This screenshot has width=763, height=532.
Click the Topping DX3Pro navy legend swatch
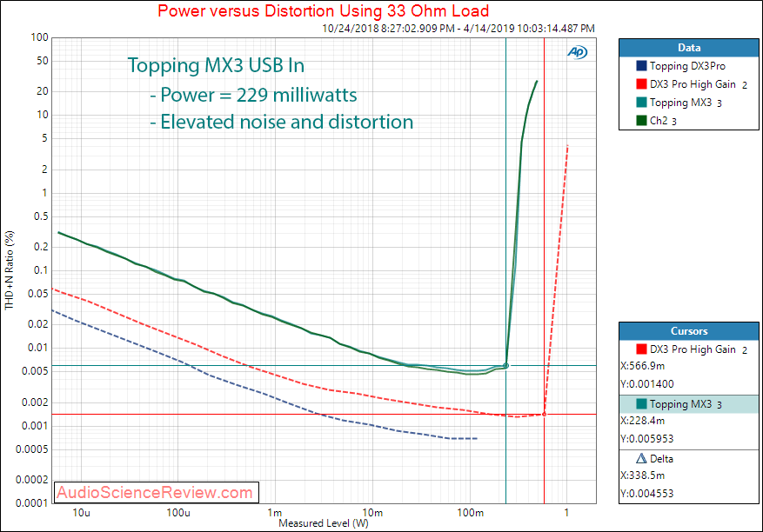click(641, 66)
